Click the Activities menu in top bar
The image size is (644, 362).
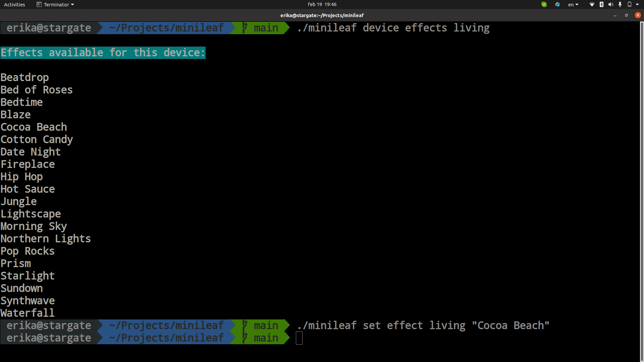pos(15,4)
